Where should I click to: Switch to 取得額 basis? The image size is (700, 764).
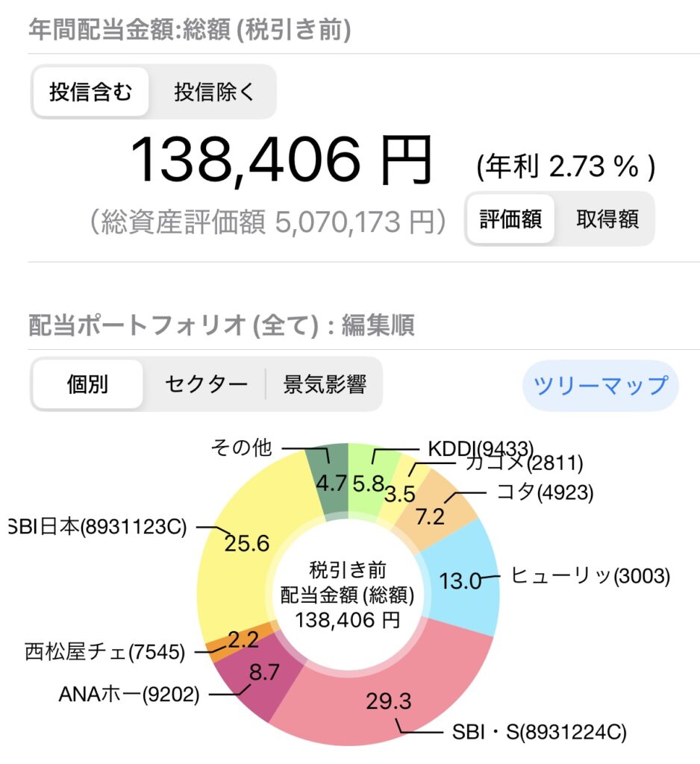coord(607,219)
